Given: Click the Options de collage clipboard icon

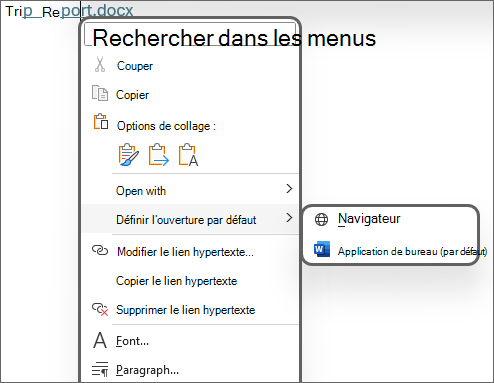Looking at the screenshot, I should pyautogui.click(x=101, y=122).
